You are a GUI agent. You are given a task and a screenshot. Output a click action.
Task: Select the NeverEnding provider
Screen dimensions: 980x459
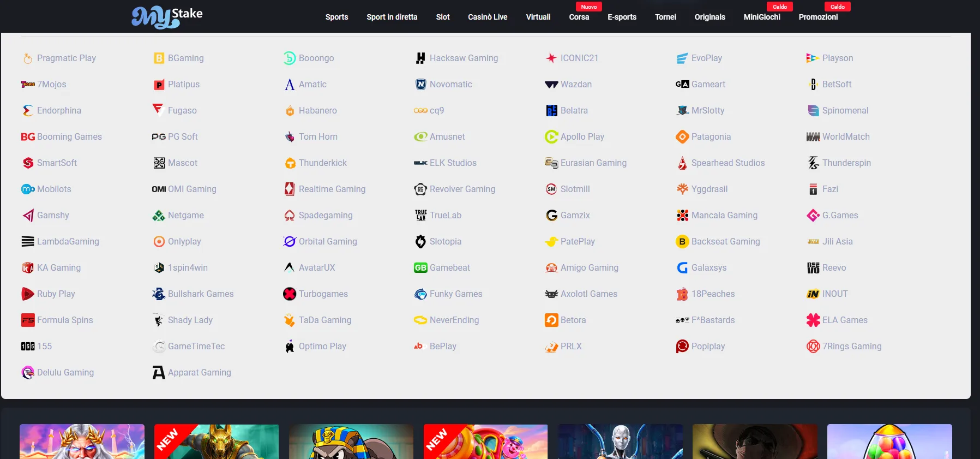coord(446,320)
